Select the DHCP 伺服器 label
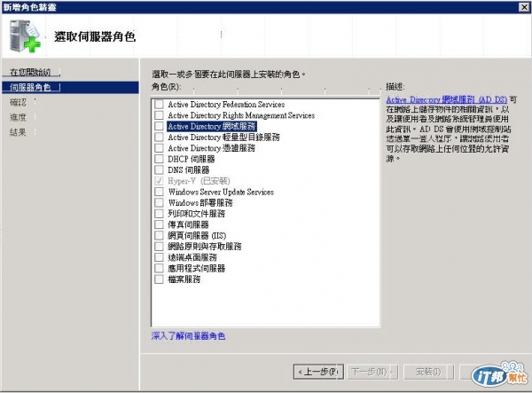This screenshot has height=393, width=532. [x=192, y=159]
